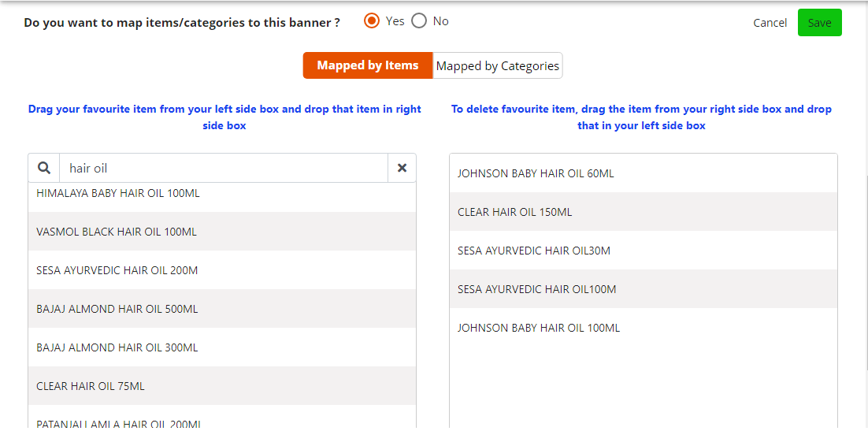Select mapped SESA AYURVEDIC HAIR OIL30M
This screenshot has height=442, width=868.
click(534, 251)
